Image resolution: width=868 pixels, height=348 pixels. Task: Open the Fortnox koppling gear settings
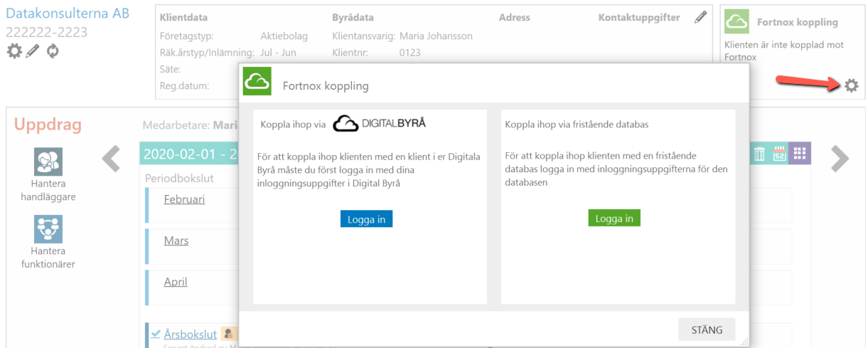[x=851, y=85]
